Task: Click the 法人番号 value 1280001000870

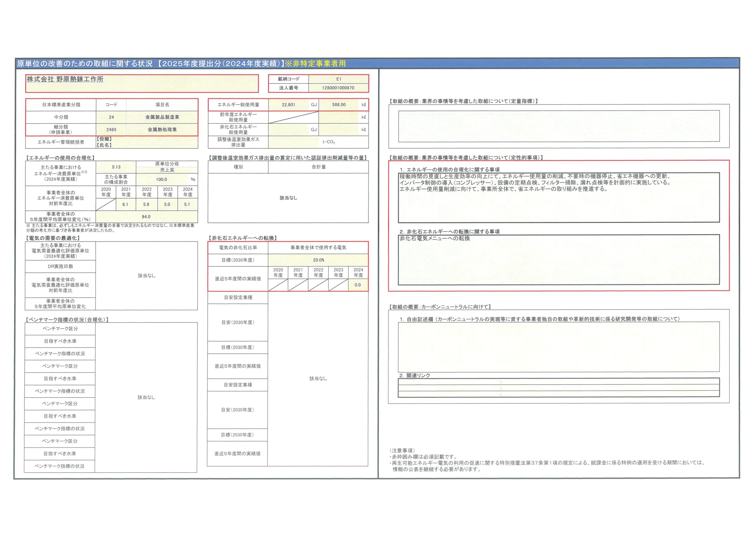Action: coord(338,88)
